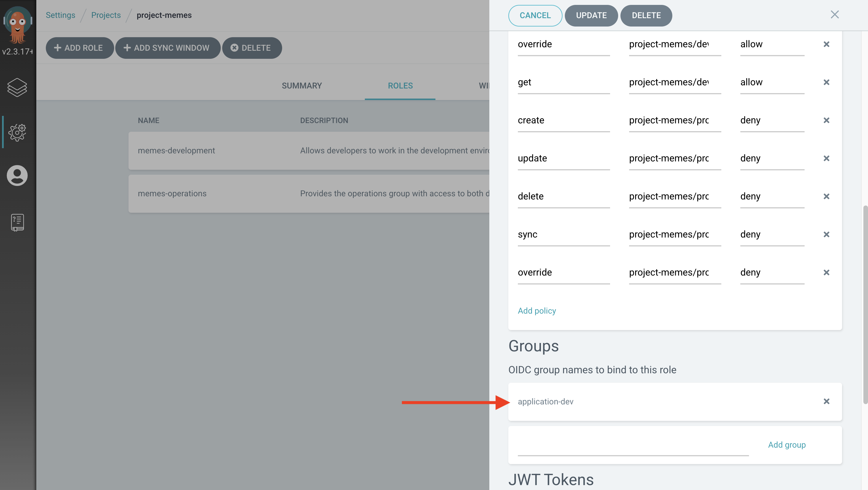The width and height of the screenshot is (868, 490).
Task: Click the user profile icon in sidebar
Action: coord(17,175)
